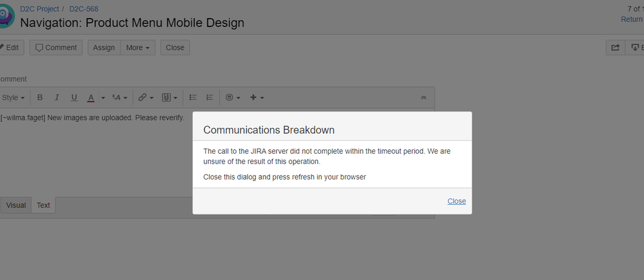The height and width of the screenshot is (280, 644).
Task: Open the D2C Project breadcrumb link
Action: coord(39,8)
